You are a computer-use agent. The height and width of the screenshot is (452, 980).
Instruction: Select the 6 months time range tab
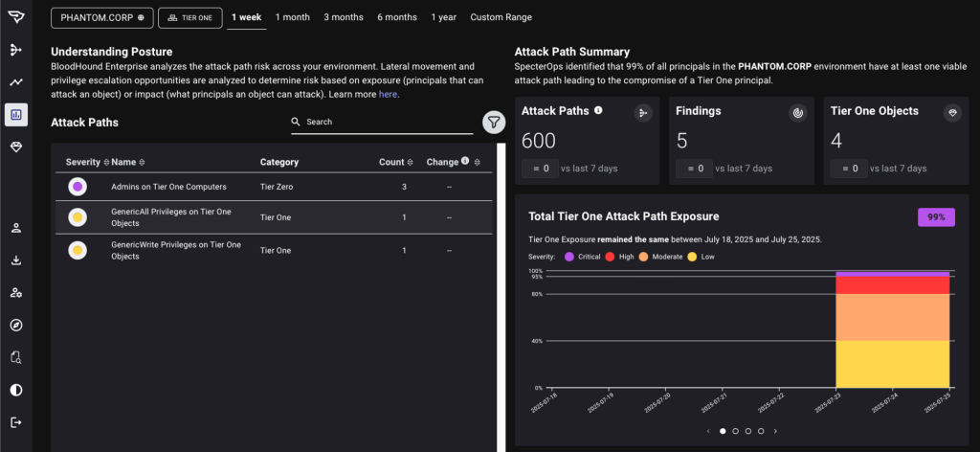point(397,17)
